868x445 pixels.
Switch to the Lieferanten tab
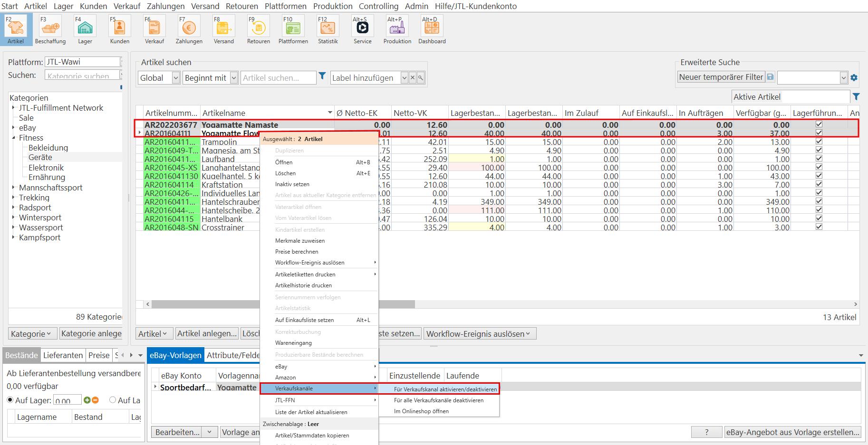tap(63, 355)
